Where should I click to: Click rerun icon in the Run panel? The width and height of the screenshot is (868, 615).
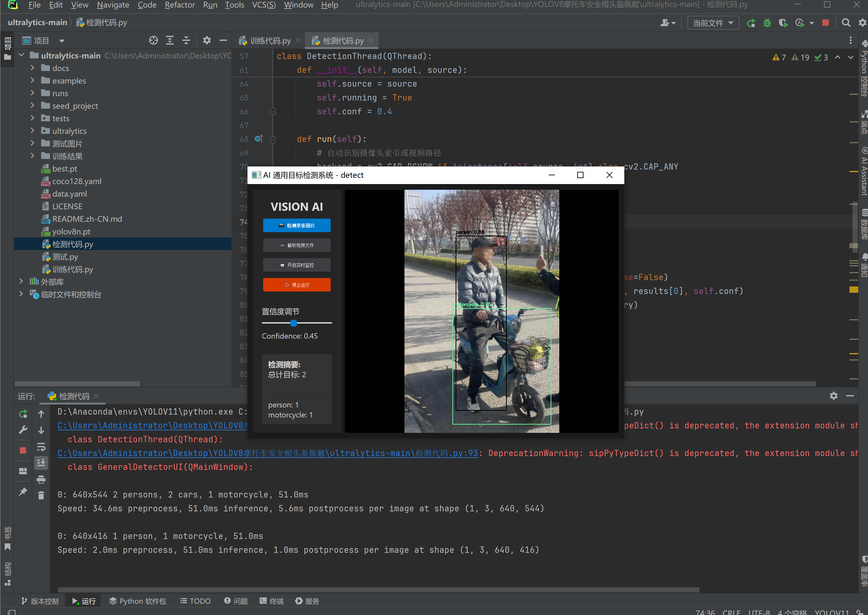23,414
